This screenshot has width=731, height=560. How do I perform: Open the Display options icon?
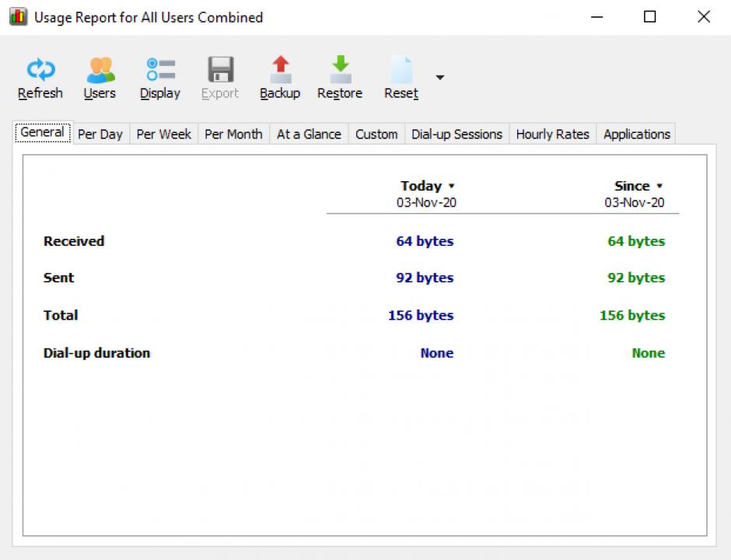click(160, 69)
